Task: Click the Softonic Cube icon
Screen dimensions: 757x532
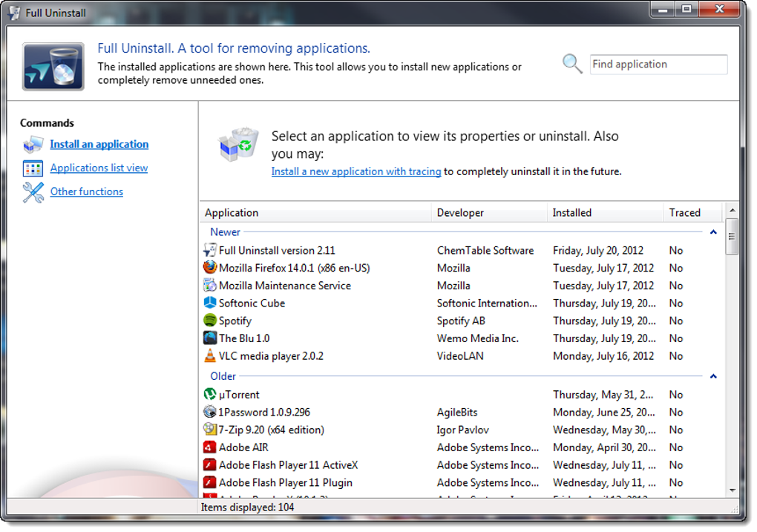Action: coord(209,303)
